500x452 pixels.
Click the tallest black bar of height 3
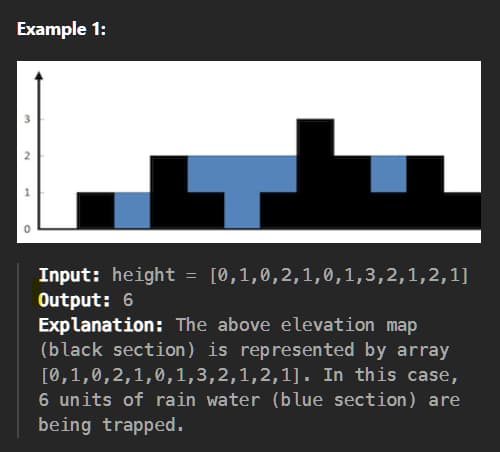pyautogui.click(x=315, y=173)
